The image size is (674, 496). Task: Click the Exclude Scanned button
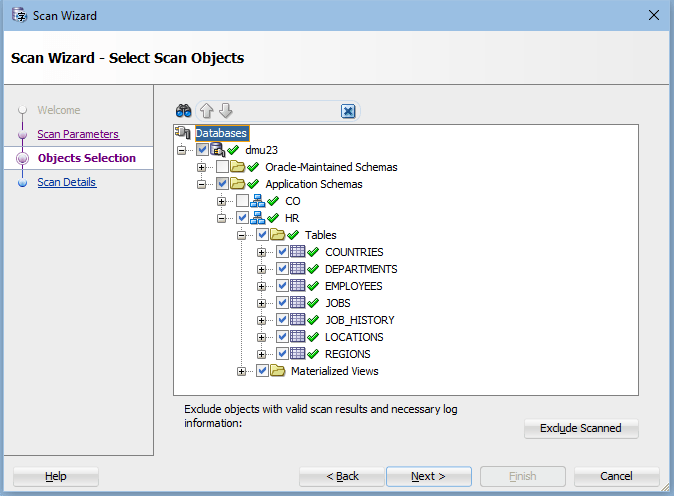click(581, 428)
